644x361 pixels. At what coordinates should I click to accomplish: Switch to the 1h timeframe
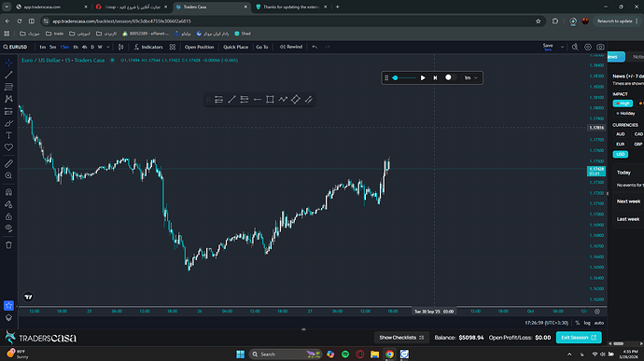pos(76,48)
